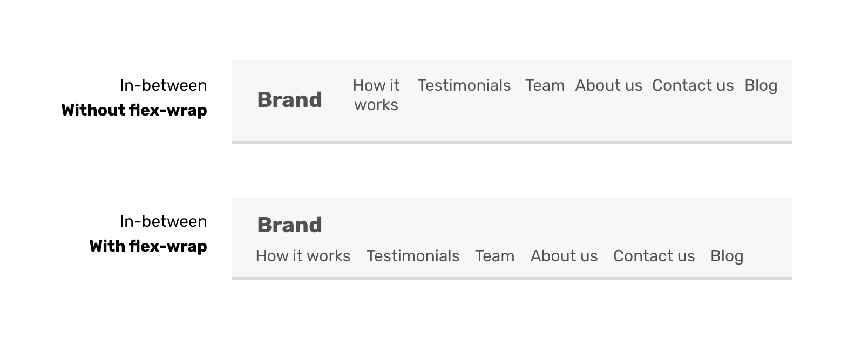The height and width of the screenshot is (352, 868).
Task: Click the Brand logo in the top navbar
Action: [x=289, y=100]
